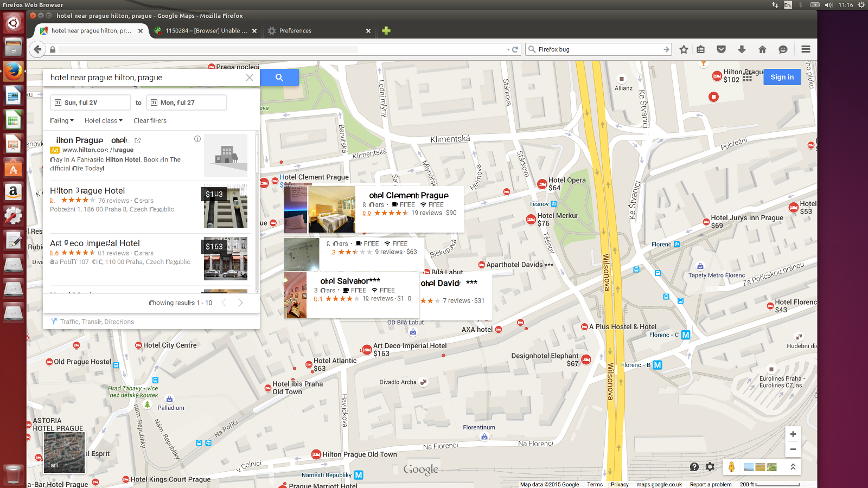Open the Hotel class filter dropdown
Image resolution: width=868 pixels, height=488 pixels.
103,120
